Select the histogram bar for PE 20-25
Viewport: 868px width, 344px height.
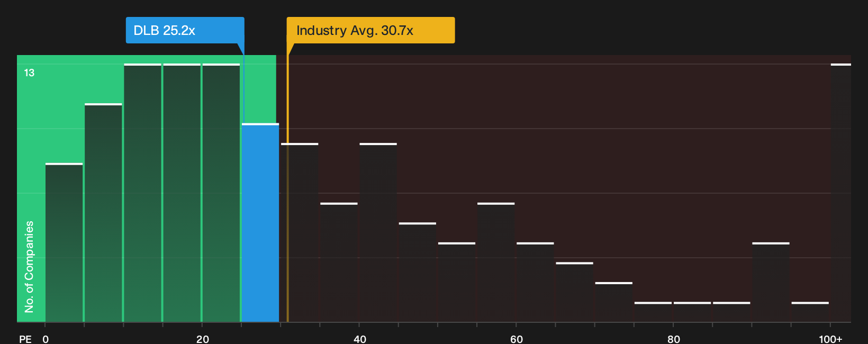(221, 193)
